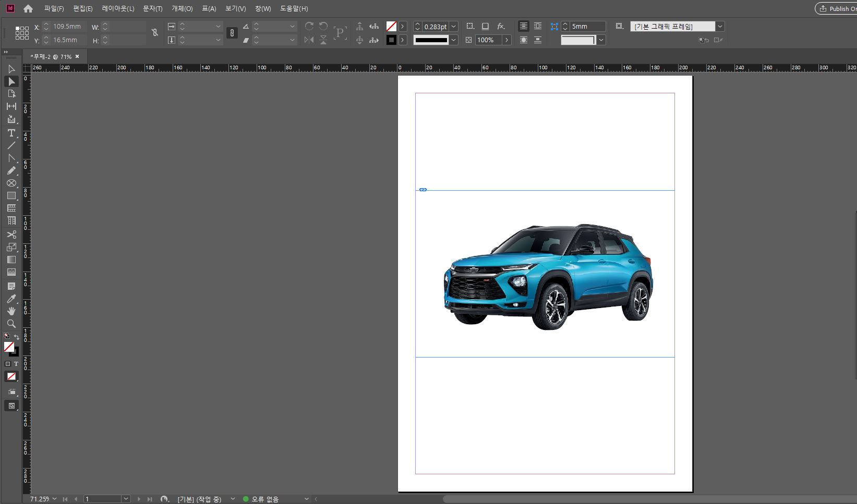This screenshot has height=504, width=857.
Task: Click the Rotate 90° counterclockwise icon
Action: tap(323, 26)
